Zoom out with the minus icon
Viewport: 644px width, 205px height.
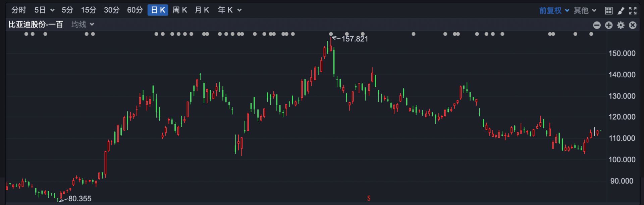coord(597,25)
